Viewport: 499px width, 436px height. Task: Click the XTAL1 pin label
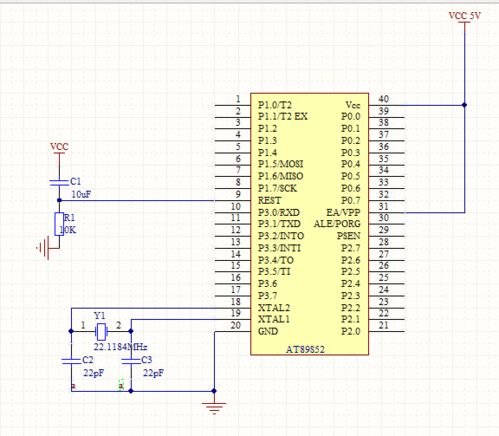tap(274, 319)
